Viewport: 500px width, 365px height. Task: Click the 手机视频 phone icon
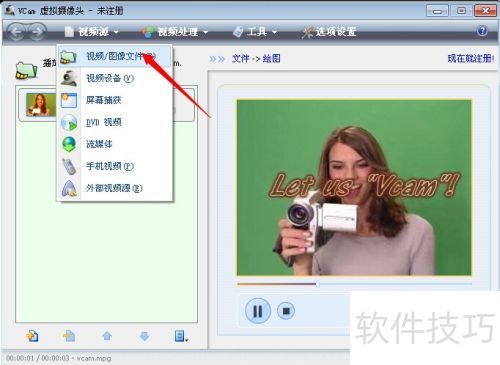[x=69, y=166]
